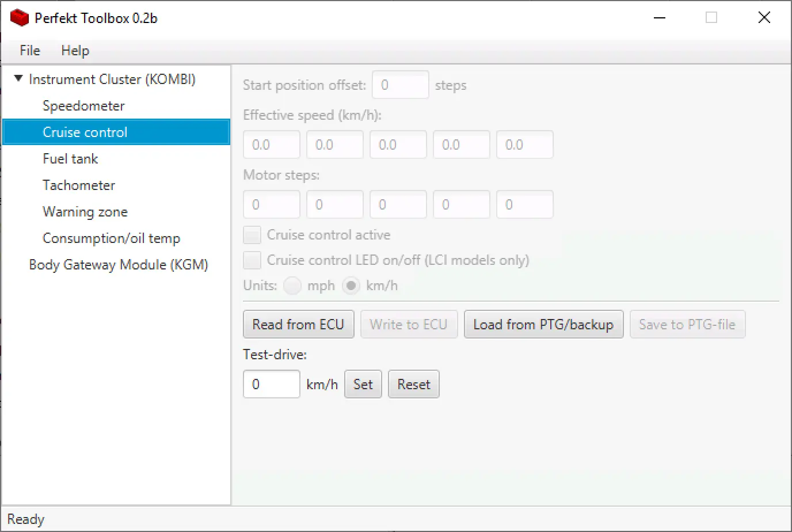Screen dimensions: 792x532
Task: Click the red Perfekt Toolbox app icon
Action: (x=20, y=18)
